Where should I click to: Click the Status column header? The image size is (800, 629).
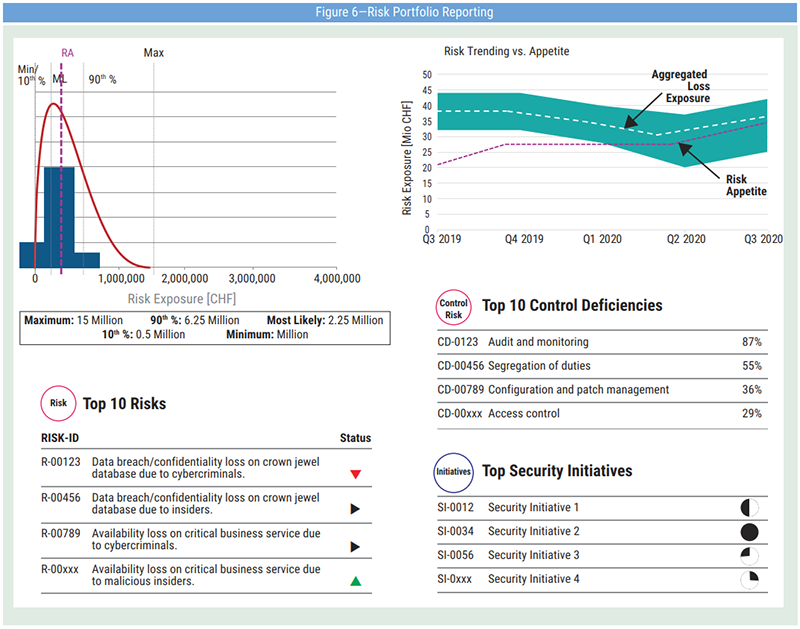coord(355,438)
